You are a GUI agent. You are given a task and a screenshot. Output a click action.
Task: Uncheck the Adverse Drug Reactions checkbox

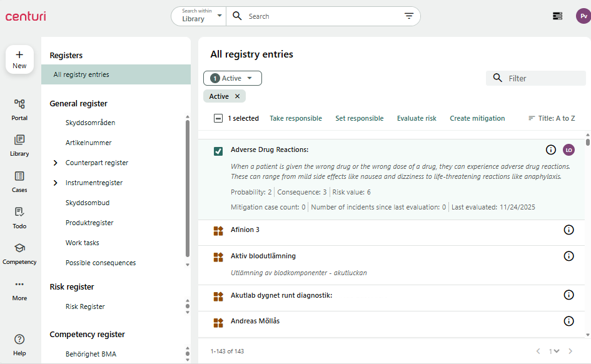pos(218,151)
